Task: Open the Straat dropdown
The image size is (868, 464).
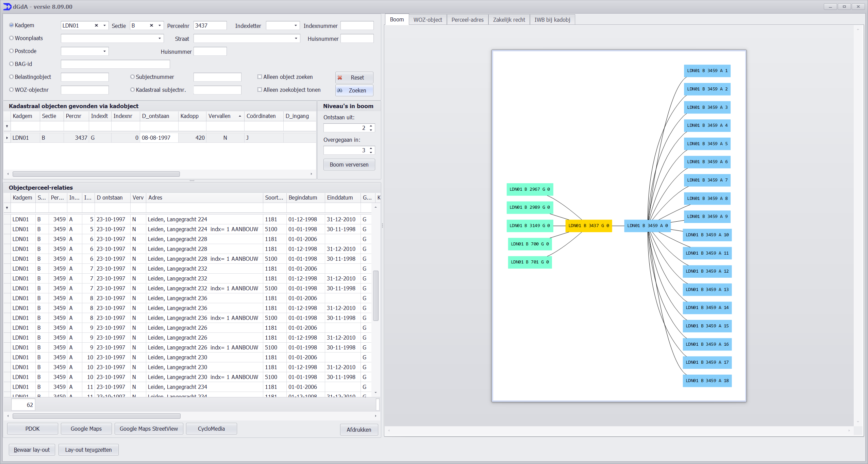Action: [296, 38]
